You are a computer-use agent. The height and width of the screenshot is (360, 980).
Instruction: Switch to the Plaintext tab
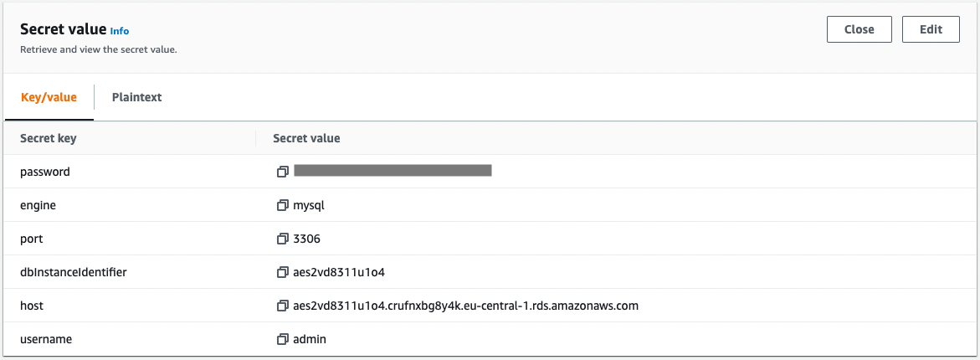coord(137,97)
